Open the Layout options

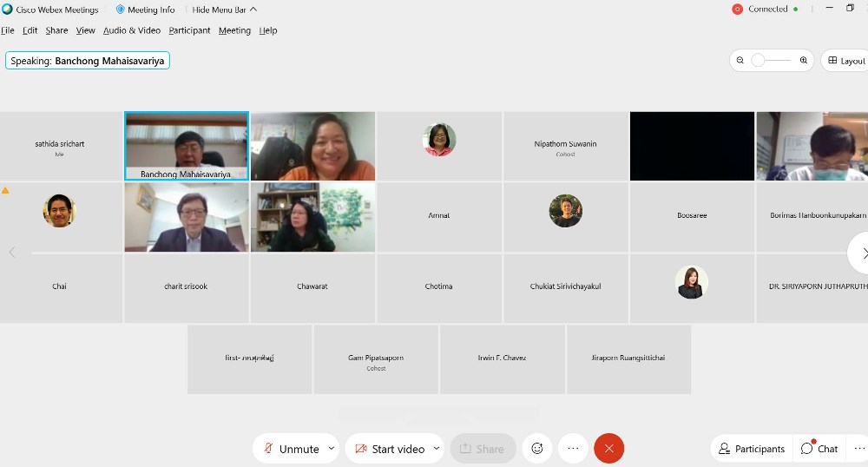point(845,61)
